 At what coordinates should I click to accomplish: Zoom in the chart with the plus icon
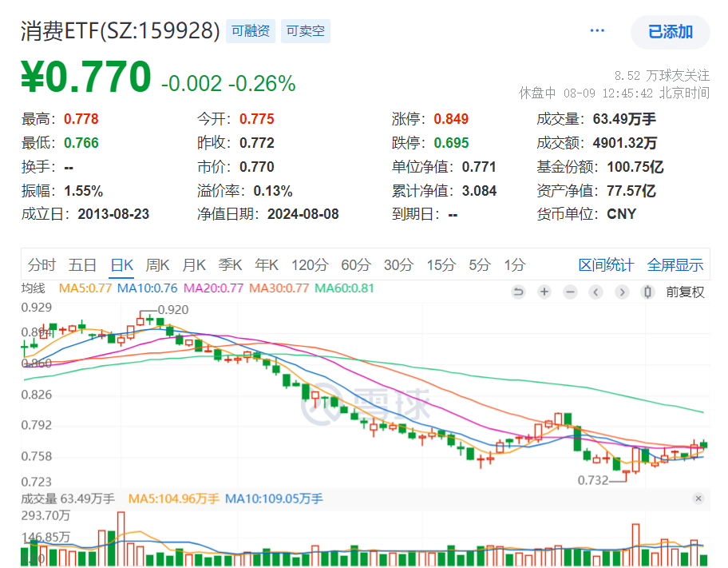click(x=544, y=292)
